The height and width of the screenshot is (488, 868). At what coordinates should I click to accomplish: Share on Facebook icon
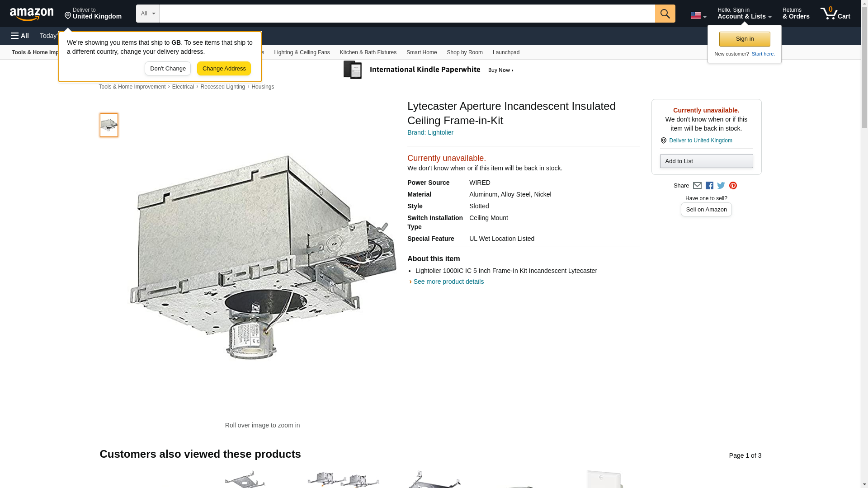click(x=709, y=186)
